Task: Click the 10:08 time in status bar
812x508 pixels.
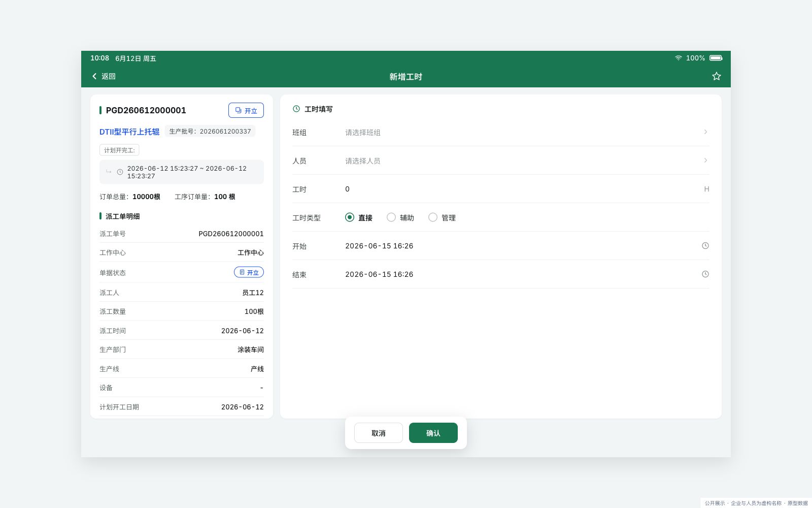Action: tap(99, 58)
